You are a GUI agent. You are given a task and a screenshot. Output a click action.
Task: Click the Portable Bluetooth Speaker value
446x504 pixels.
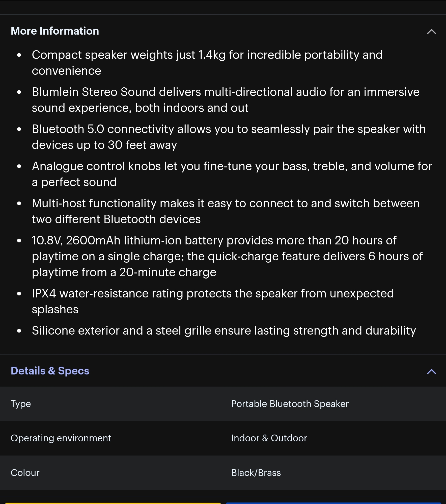[x=290, y=404]
